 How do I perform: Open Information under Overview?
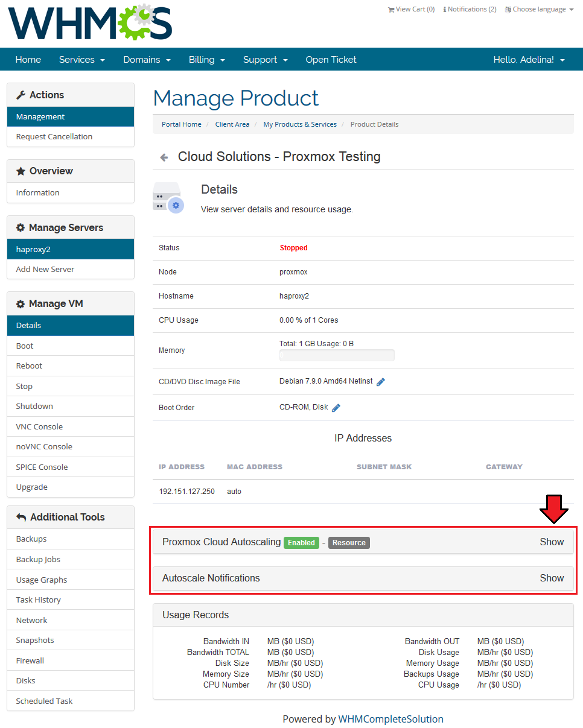pyautogui.click(x=71, y=193)
